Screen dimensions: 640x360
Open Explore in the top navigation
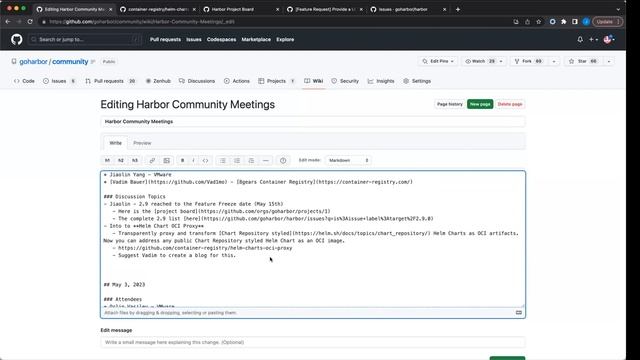[285, 40]
